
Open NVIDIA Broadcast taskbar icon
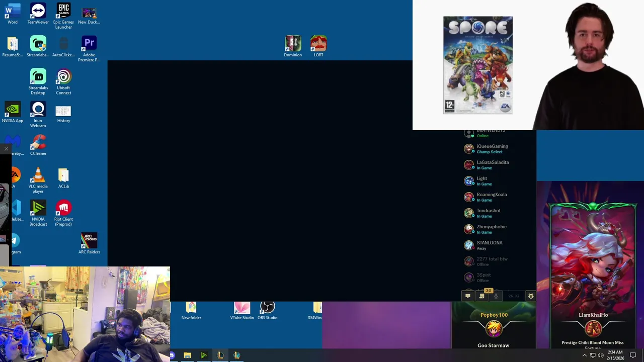pyautogui.click(x=204, y=355)
